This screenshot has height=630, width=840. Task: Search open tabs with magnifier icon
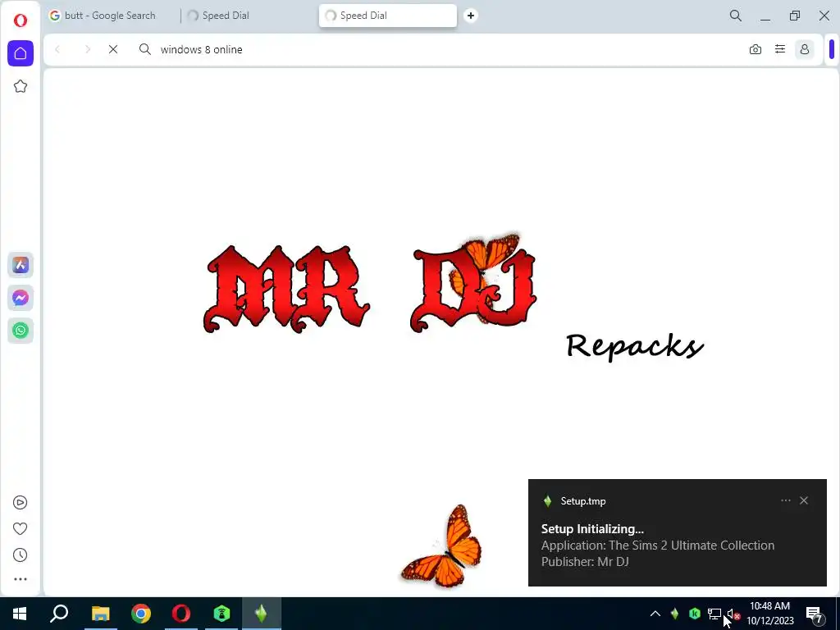click(x=736, y=16)
